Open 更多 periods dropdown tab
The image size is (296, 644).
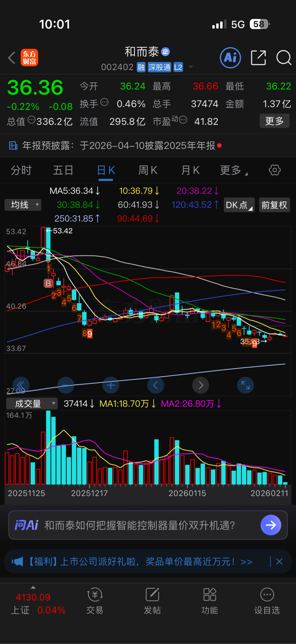click(234, 170)
